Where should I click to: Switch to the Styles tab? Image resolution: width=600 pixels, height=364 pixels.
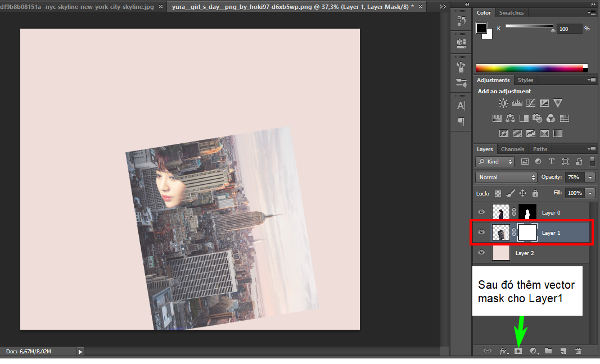525,80
